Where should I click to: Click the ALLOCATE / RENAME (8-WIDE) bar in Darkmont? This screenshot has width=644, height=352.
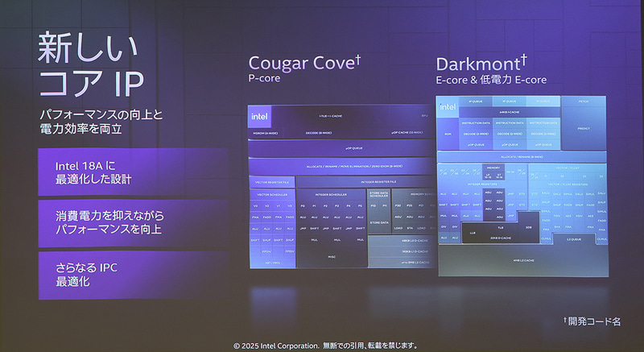(x=522, y=157)
